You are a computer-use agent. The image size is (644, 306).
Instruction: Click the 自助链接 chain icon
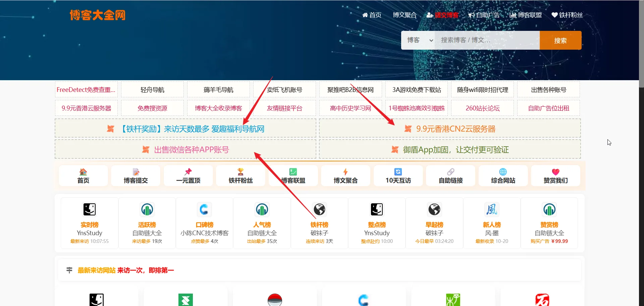tap(451, 172)
